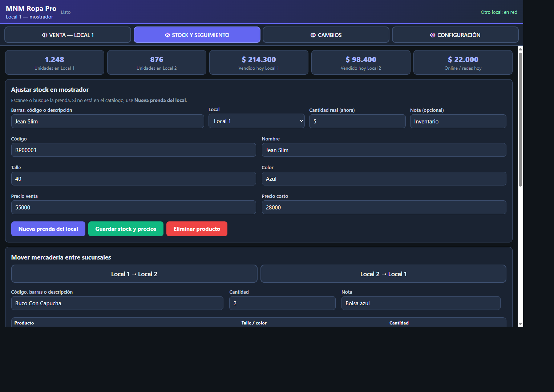Click the Talle field showing 40
This screenshot has width=554, height=392.
tap(134, 179)
